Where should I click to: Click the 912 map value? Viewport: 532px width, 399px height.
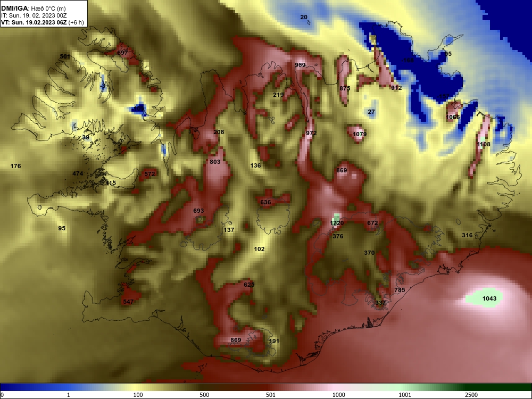[396, 88]
